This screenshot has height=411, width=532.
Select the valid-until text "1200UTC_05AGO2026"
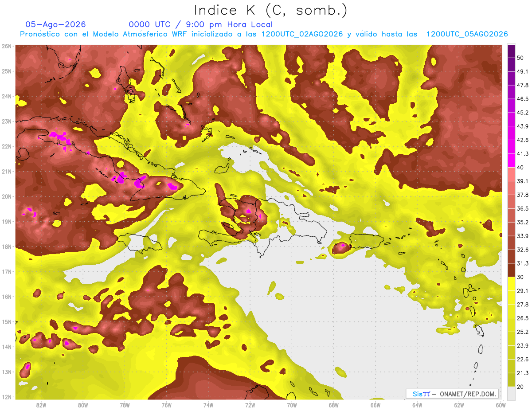tap(467, 34)
